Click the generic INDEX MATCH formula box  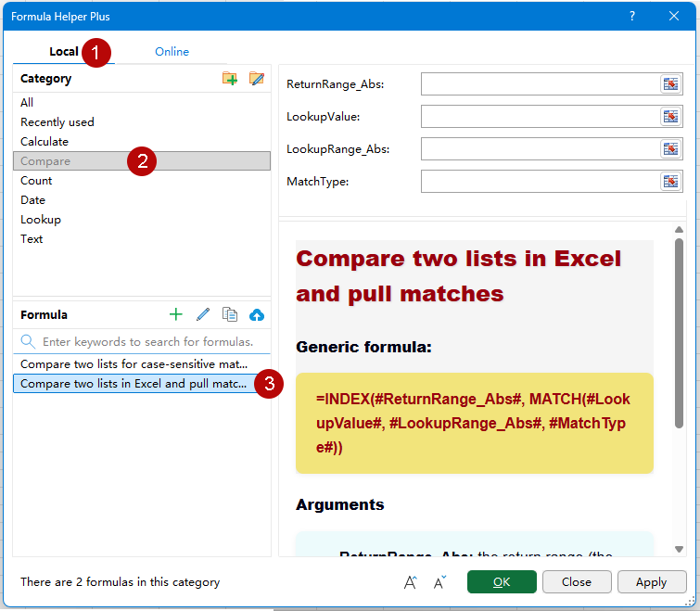[475, 423]
